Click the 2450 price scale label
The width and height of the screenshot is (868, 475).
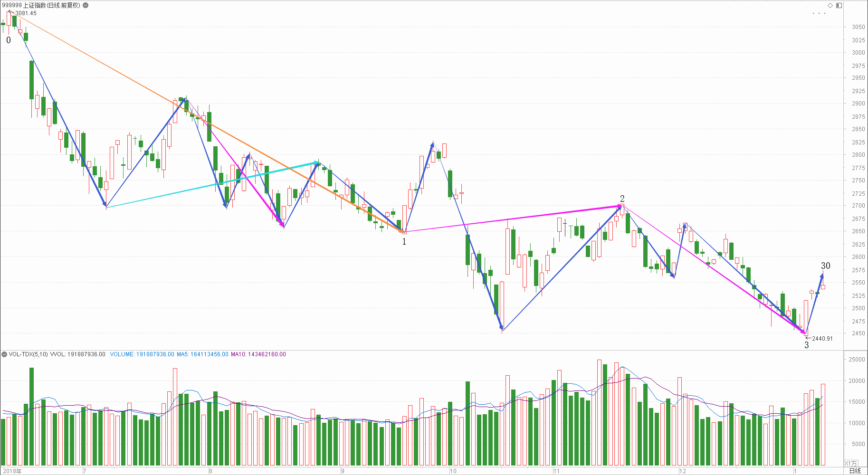[x=858, y=333]
